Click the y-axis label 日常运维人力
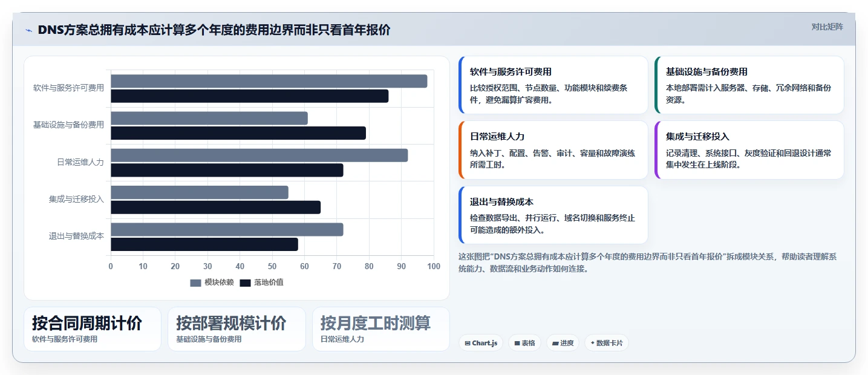 click(80, 162)
